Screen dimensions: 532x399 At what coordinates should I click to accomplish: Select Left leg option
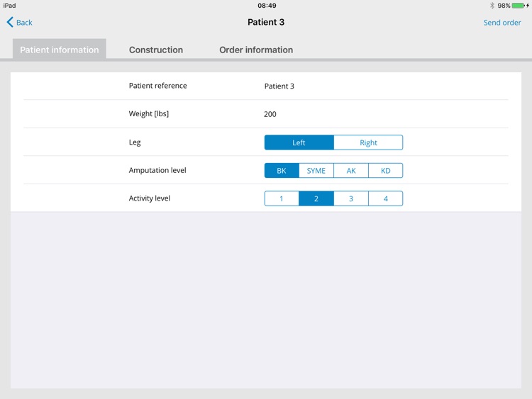pyautogui.click(x=299, y=142)
